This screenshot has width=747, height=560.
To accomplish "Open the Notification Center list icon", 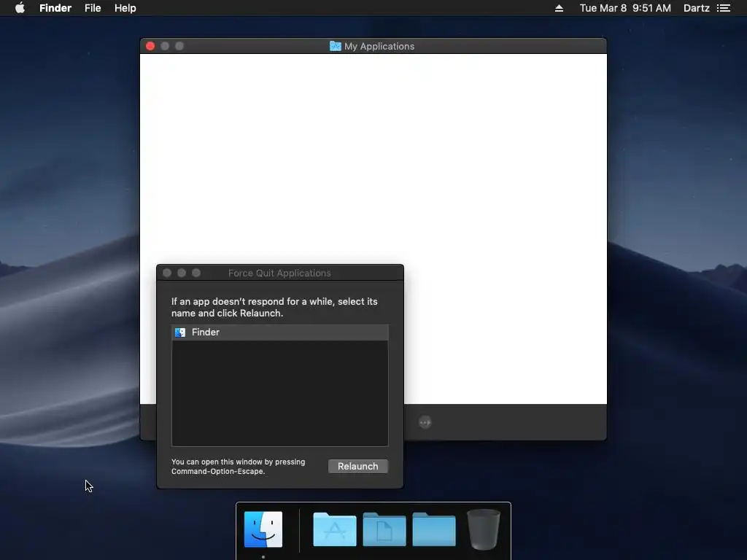I will point(724,8).
